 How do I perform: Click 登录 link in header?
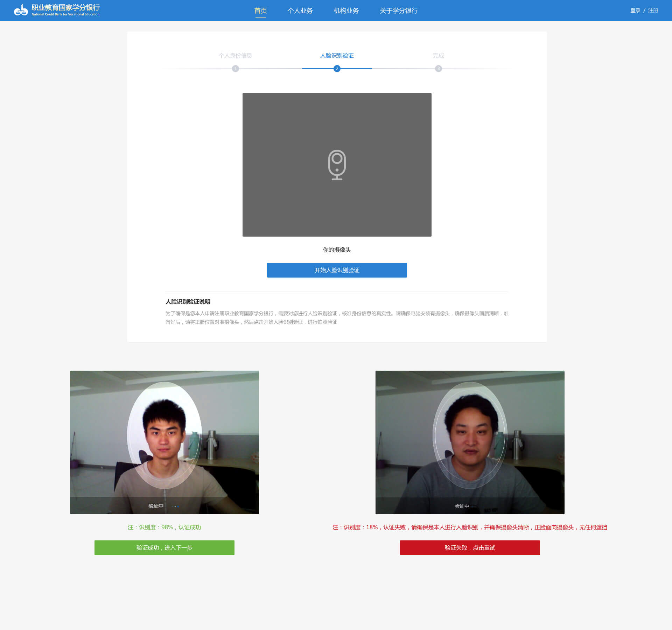point(635,10)
